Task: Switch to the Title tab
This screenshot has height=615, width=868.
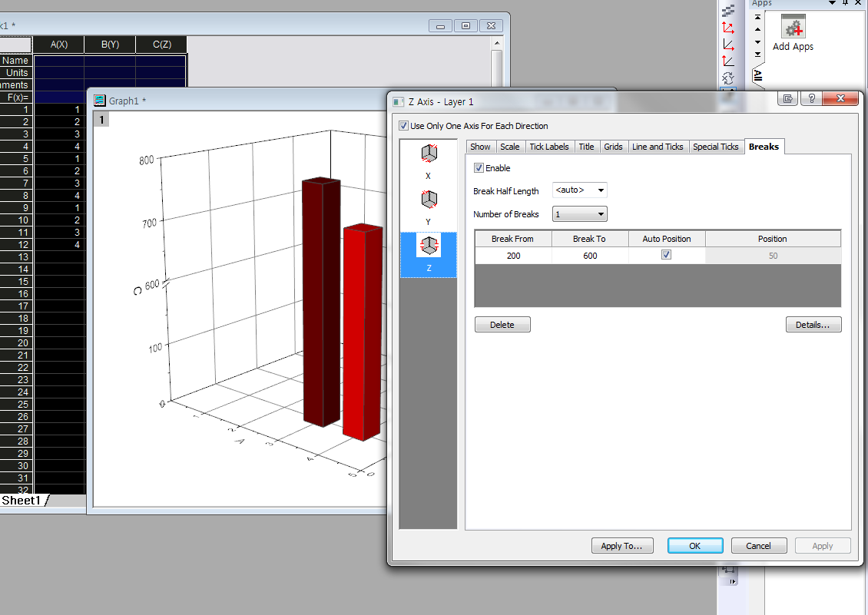Action: (x=586, y=147)
